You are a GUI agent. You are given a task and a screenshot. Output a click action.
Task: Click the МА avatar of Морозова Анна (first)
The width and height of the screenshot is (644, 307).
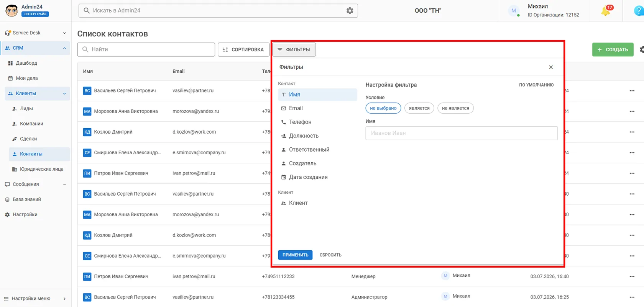coord(87,111)
